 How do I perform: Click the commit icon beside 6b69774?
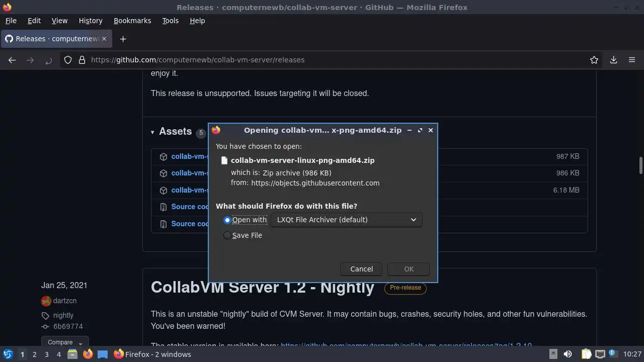pyautogui.click(x=45, y=327)
